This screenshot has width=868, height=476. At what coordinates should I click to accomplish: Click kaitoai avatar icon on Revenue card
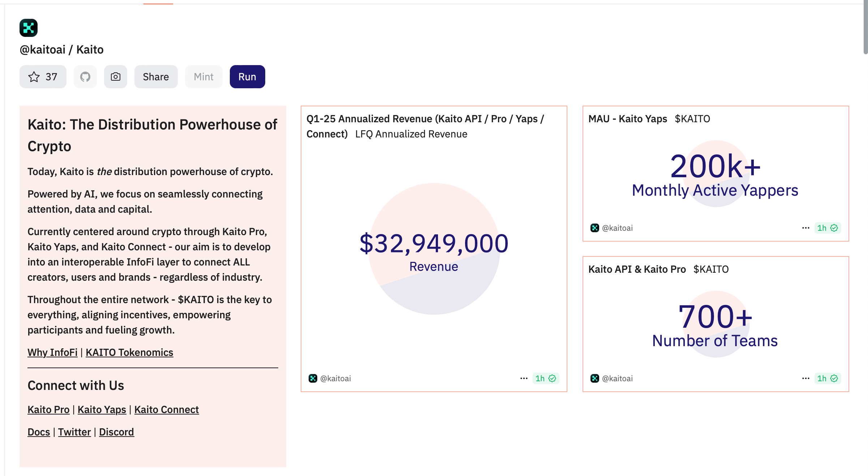[313, 378]
